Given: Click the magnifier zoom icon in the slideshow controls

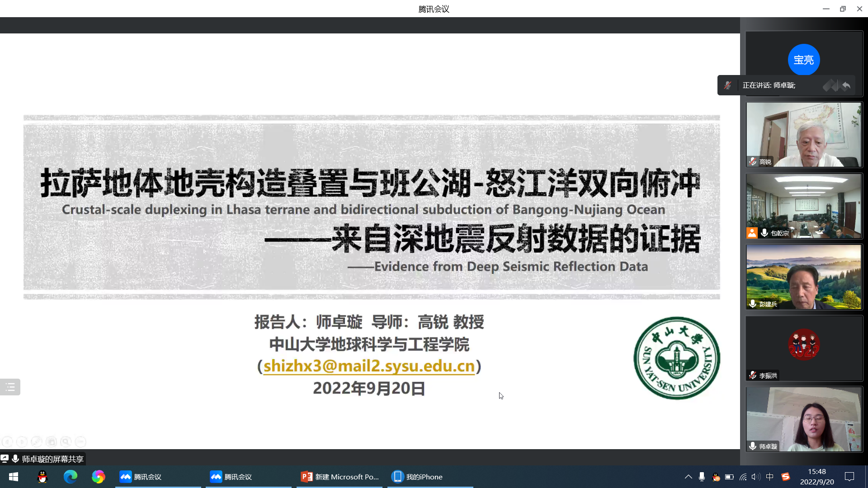Looking at the screenshot, I should click(x=66, y=441).
